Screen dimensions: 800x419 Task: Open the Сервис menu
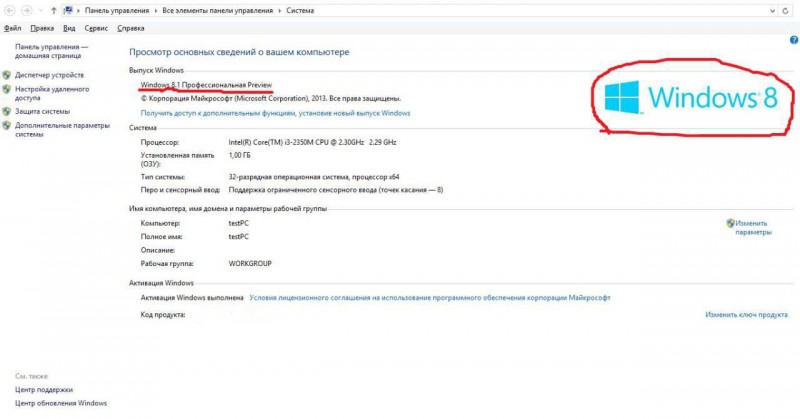(x=96, y=28)
